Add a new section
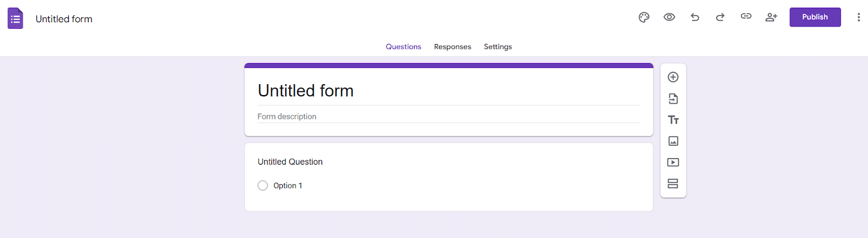Image resolution: width=868 pixels, height=238 pixels. [673, 184]
